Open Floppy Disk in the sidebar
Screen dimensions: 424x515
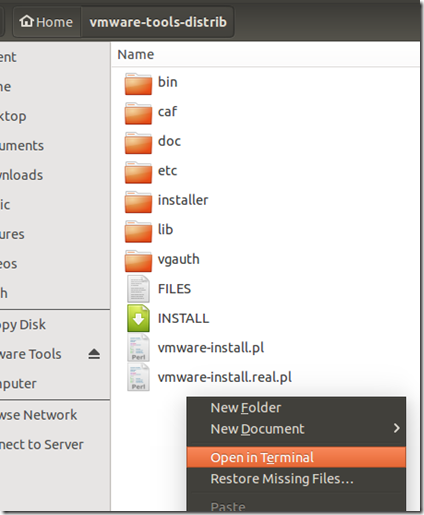(x=55, y=325)
